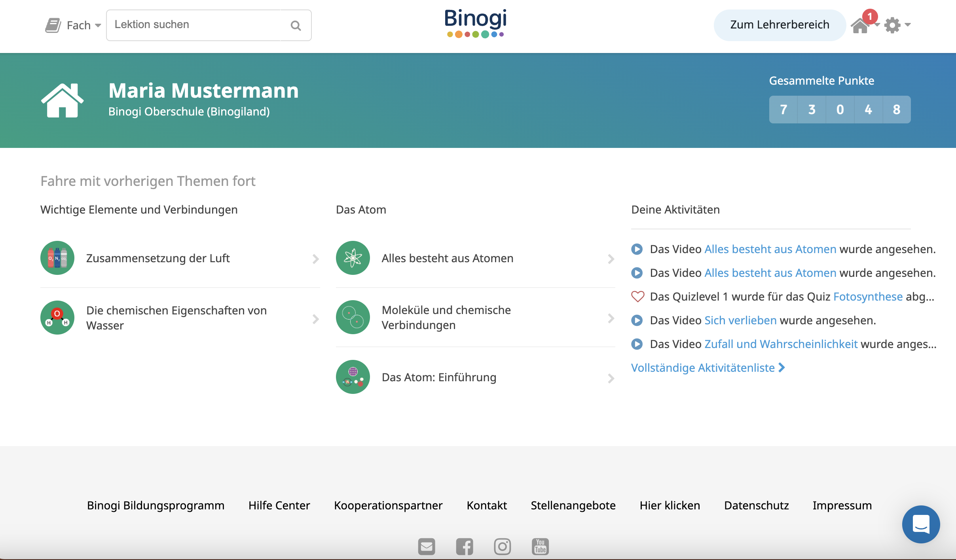The height and width of the screenshot is (560, 956).
Task: Open Zufall und Wahrscheinlichkeit video link
Action: [x=781, y=344]
